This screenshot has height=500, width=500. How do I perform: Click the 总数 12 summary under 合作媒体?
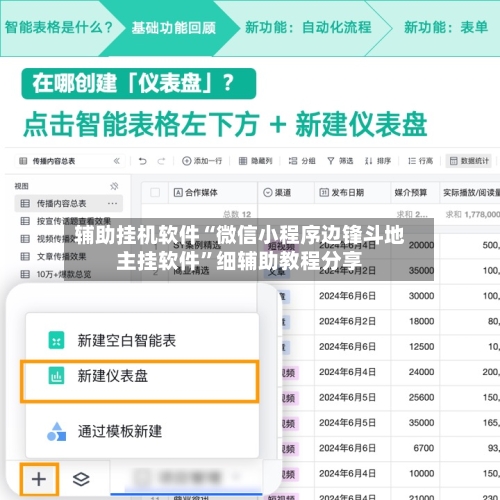click(237, 214)
